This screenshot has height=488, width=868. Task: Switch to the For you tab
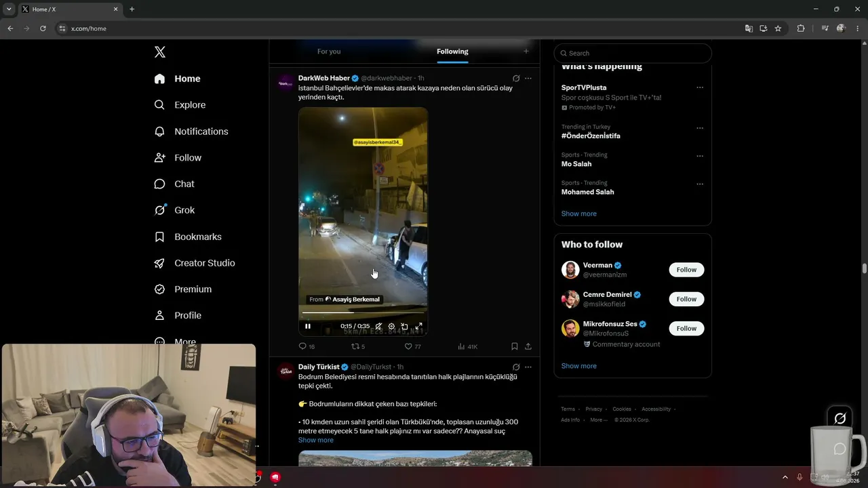pos(329,52)
